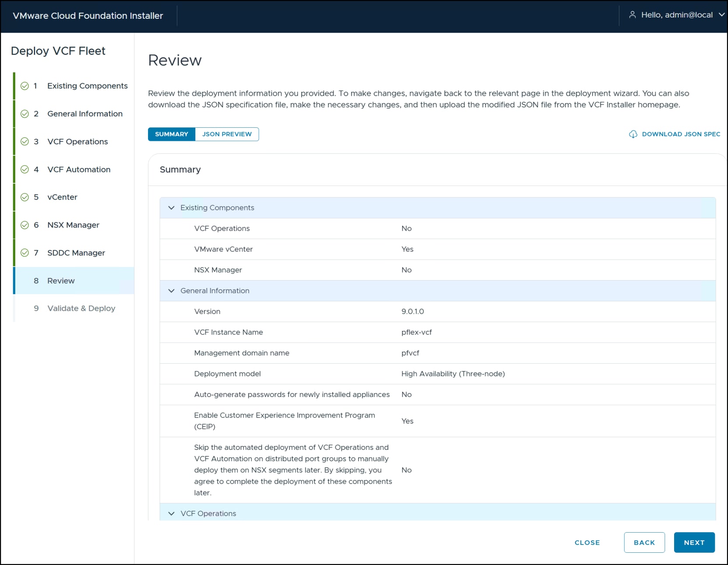Click the Back button

[644, 542]
